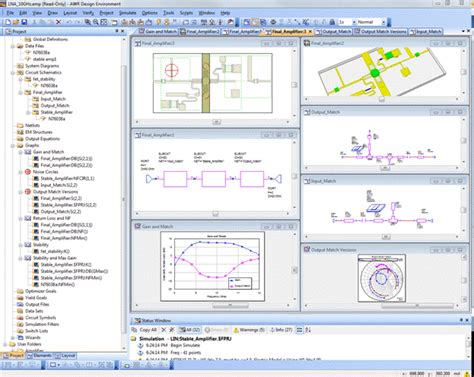Click the X clear icon in Status Window
This screenshot has height=377, width=474.
click(x=164, y=330)
